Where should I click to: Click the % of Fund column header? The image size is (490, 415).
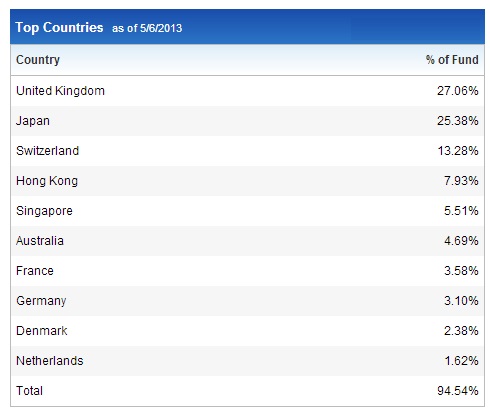point(452,60)
